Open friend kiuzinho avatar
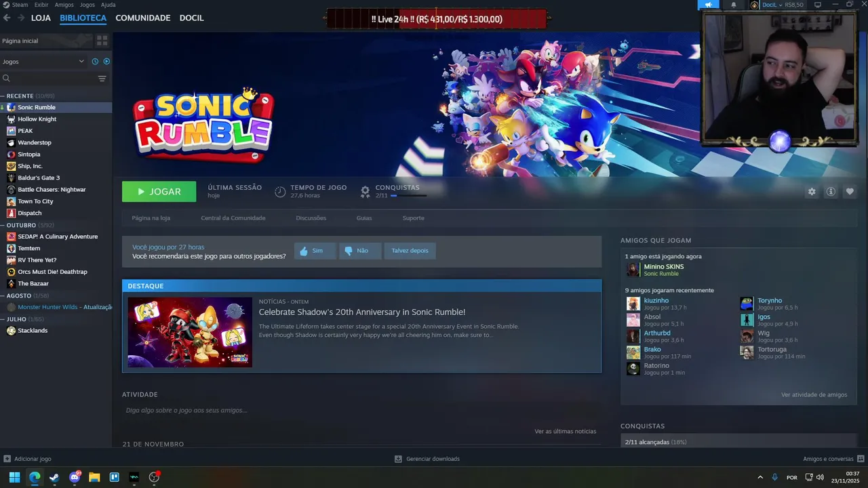Viewport: 868px width, 488px height. (633, 304)
